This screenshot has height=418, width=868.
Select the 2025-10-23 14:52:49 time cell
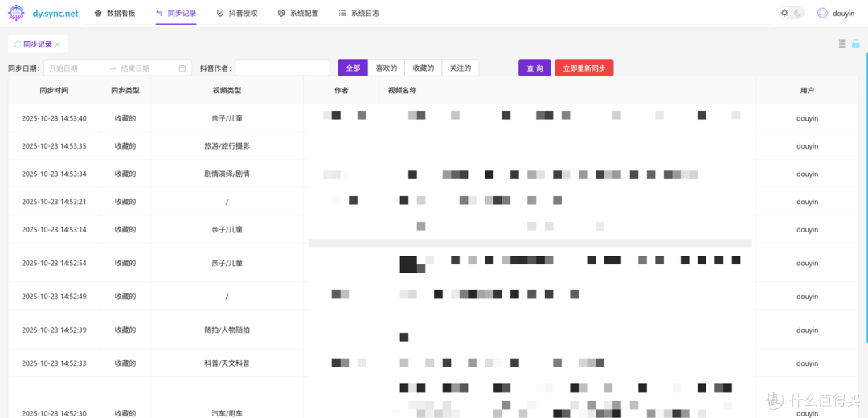[x=54, y=296]
